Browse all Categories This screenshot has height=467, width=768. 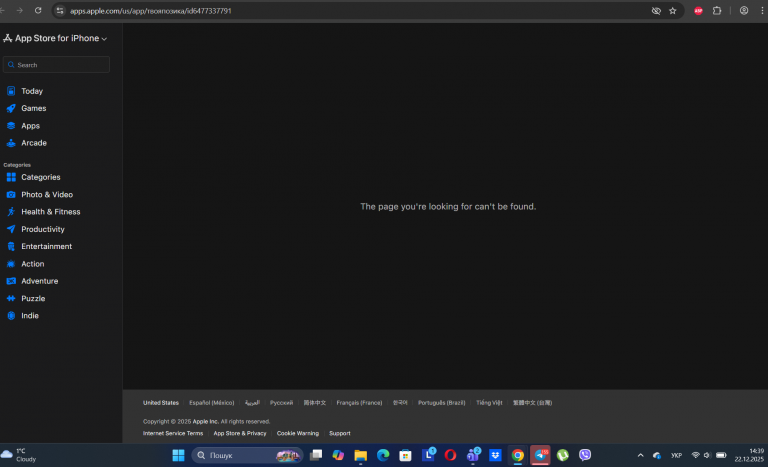[40, 177]
